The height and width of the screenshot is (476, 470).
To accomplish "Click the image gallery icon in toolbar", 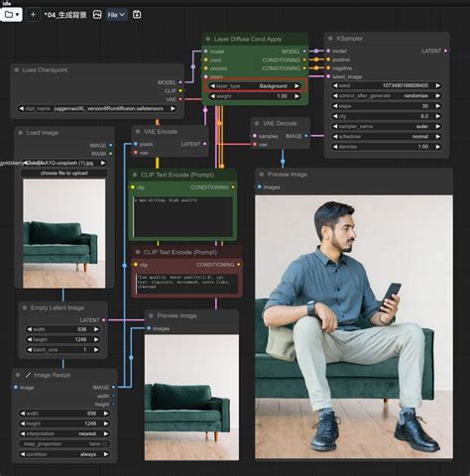I will [x=97, y=15].
